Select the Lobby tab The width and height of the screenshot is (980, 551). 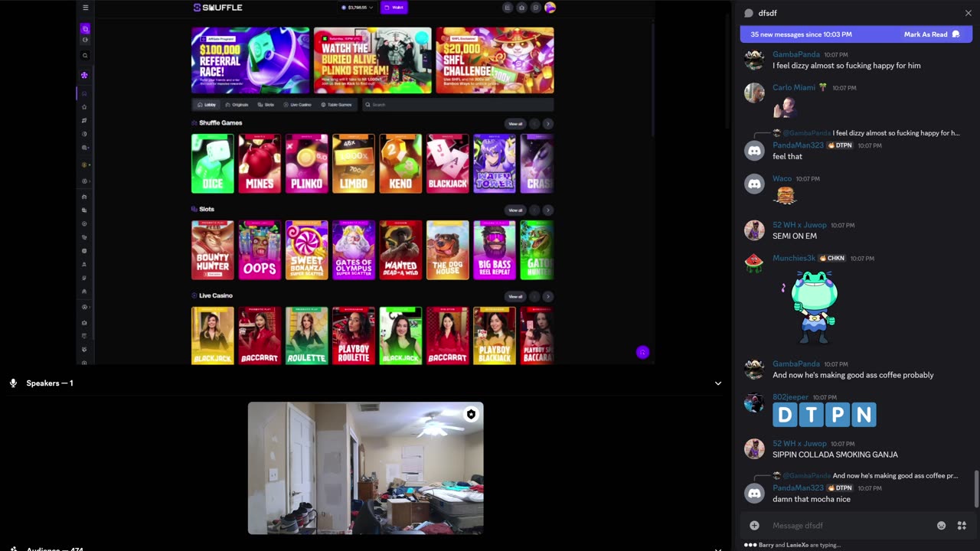[207, 105]
